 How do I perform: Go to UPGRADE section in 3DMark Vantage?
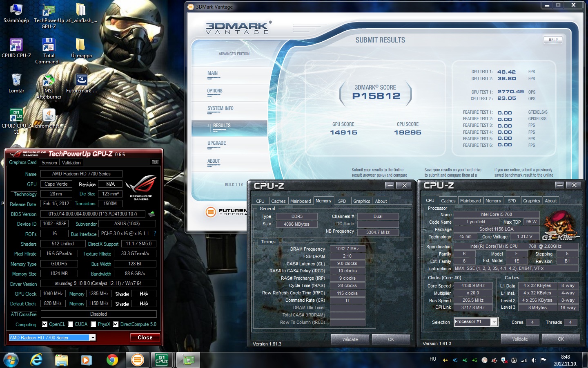click(x=216, y=144)
